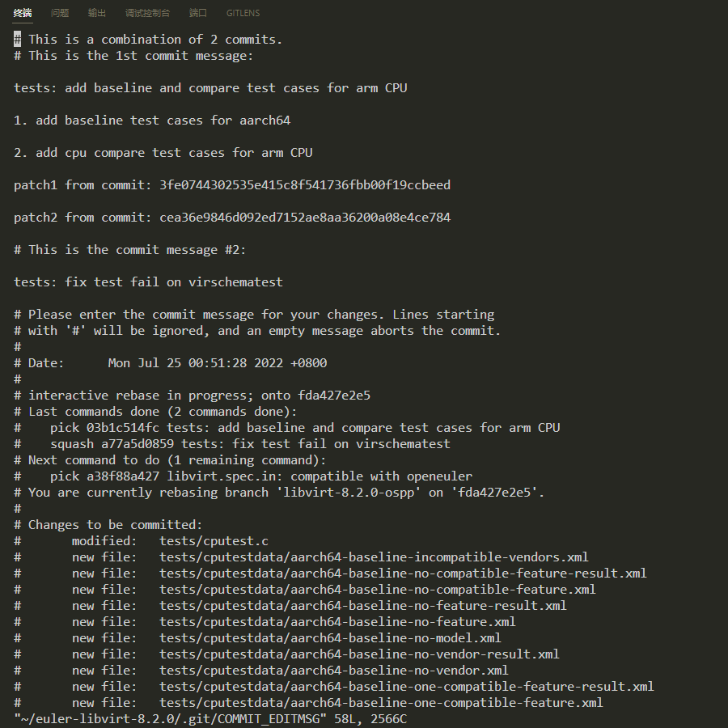Click the COMMIT_EDITMSG status line at bottom
Image resolution: width=728 pixels, height=728 pixels.
210,719
